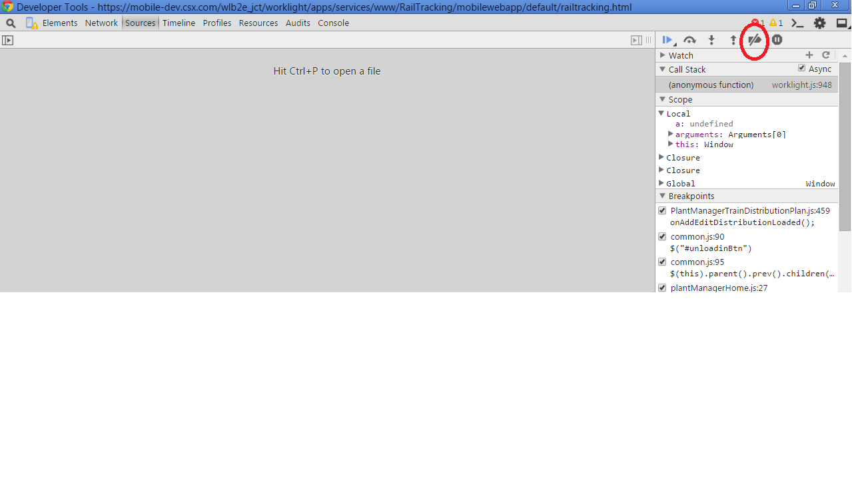This screenshot has height=504, width=852.
Task: Open the Console tab
Action: click(333, 23)
